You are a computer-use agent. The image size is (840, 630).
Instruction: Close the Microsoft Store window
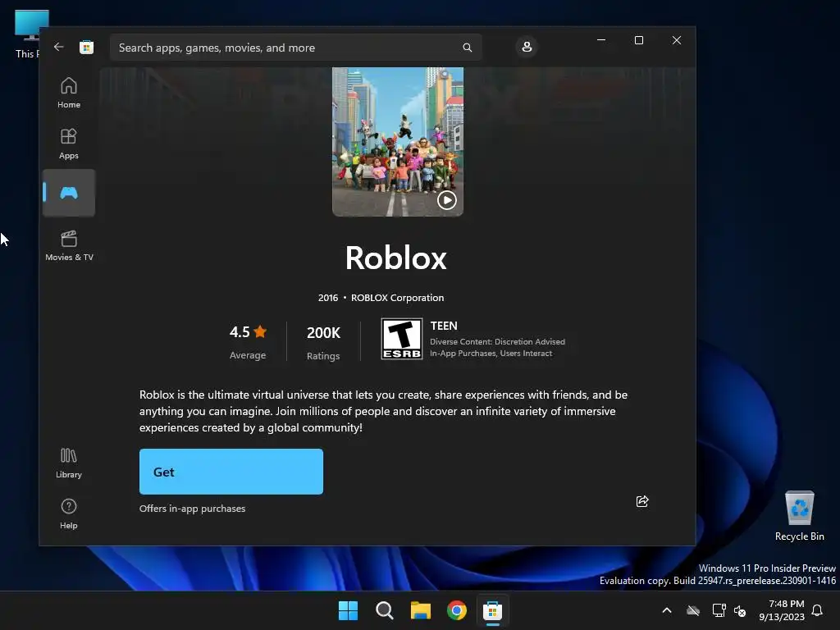point(677,40)
